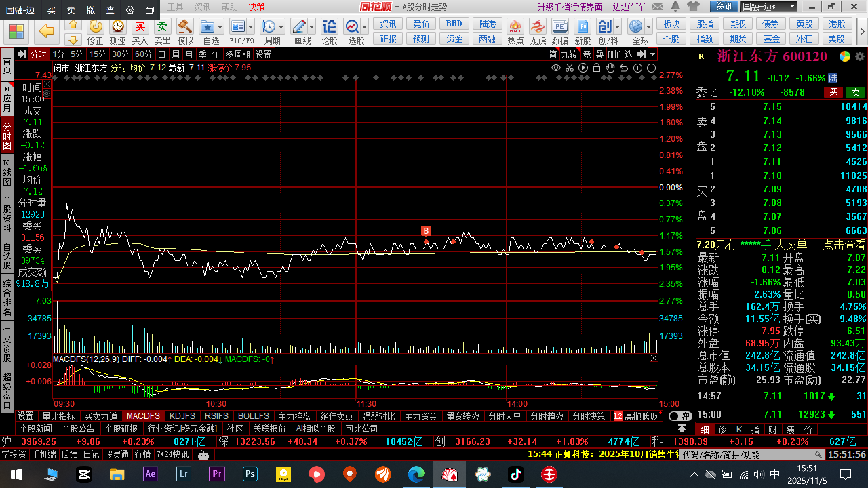
Task: Click the hand pan tool icon
Action: point(610,68)
